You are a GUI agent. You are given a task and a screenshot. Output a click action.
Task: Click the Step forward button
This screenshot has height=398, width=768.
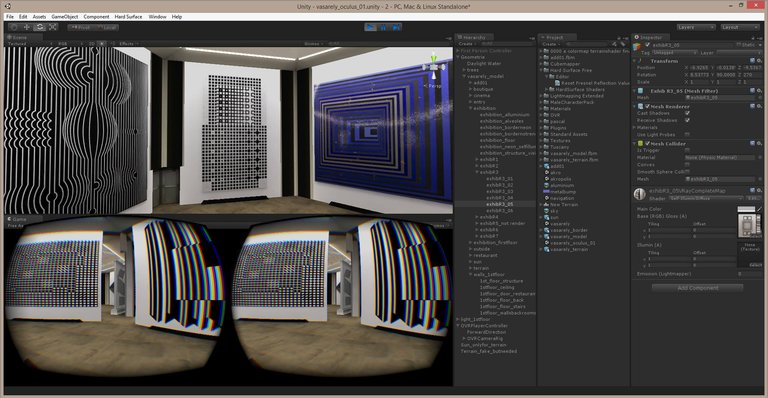tap(396, 27)
